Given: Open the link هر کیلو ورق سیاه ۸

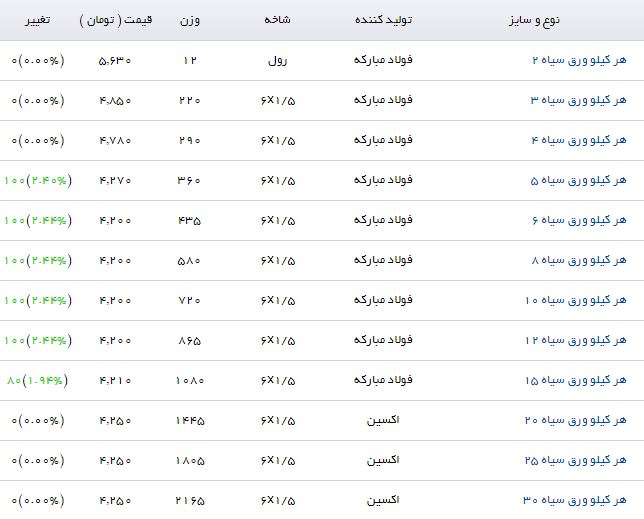Looking at the screenshot, I should [x=579, y=260].
